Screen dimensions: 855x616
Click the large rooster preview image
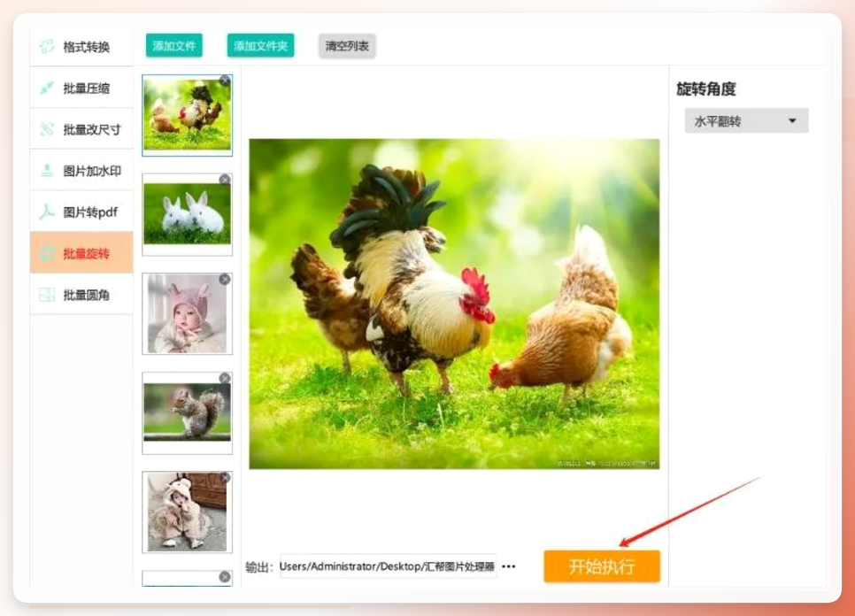point(454,304)
